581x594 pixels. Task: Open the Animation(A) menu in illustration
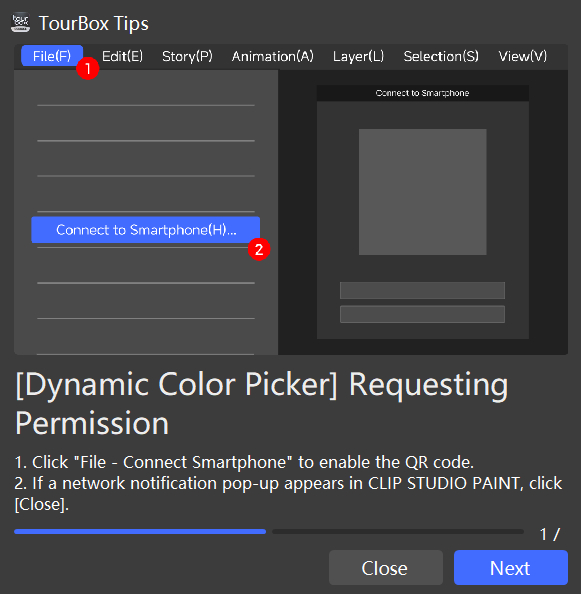point(273,56)
